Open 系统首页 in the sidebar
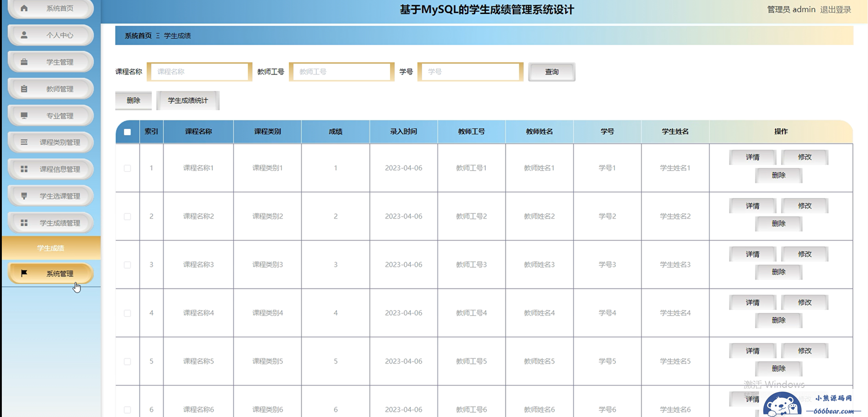 [51, 9]
